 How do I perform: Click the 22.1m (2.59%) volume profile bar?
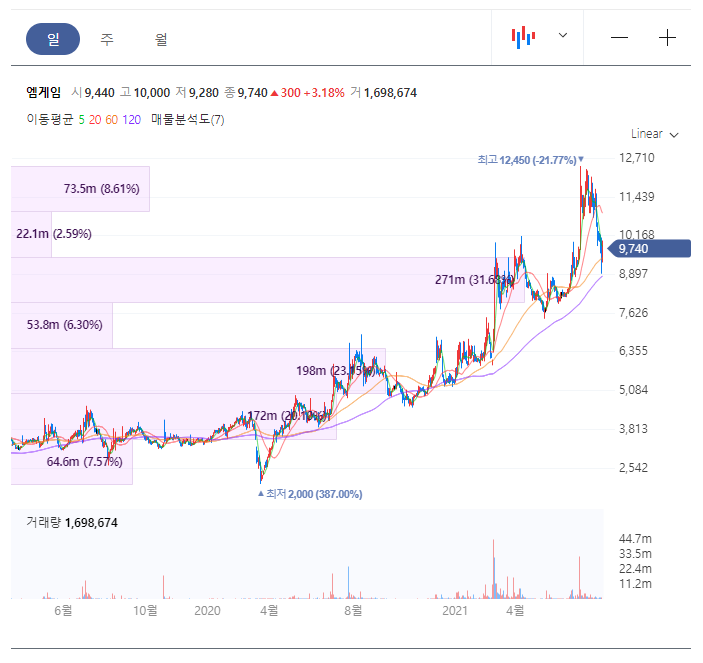coord(31,234)
